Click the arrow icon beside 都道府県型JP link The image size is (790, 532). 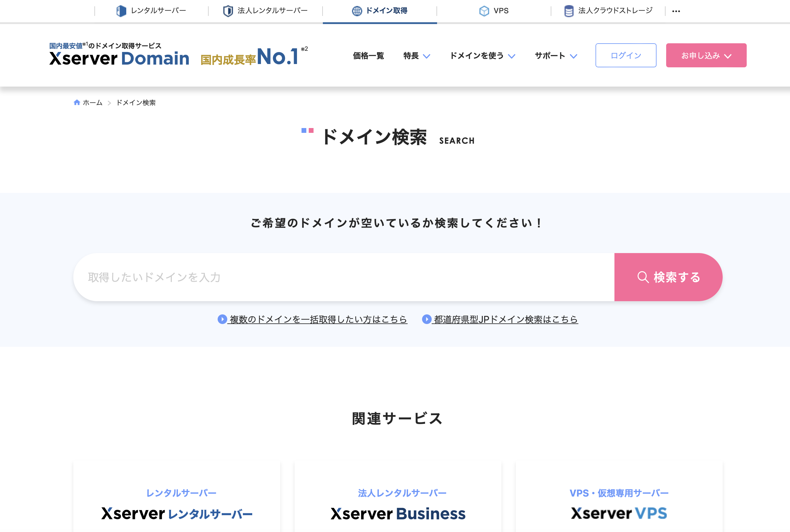click(427, 319)
